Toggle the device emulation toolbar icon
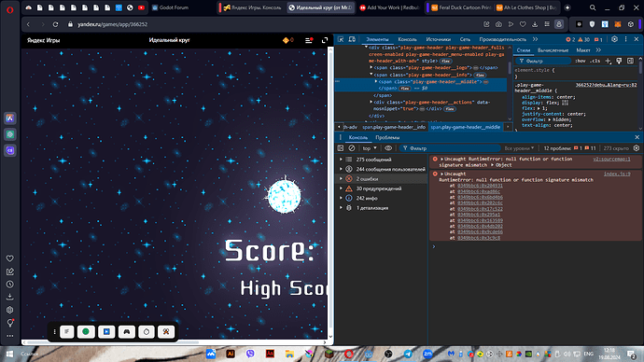This screenshot has height=362, width=644. (352, 39)
